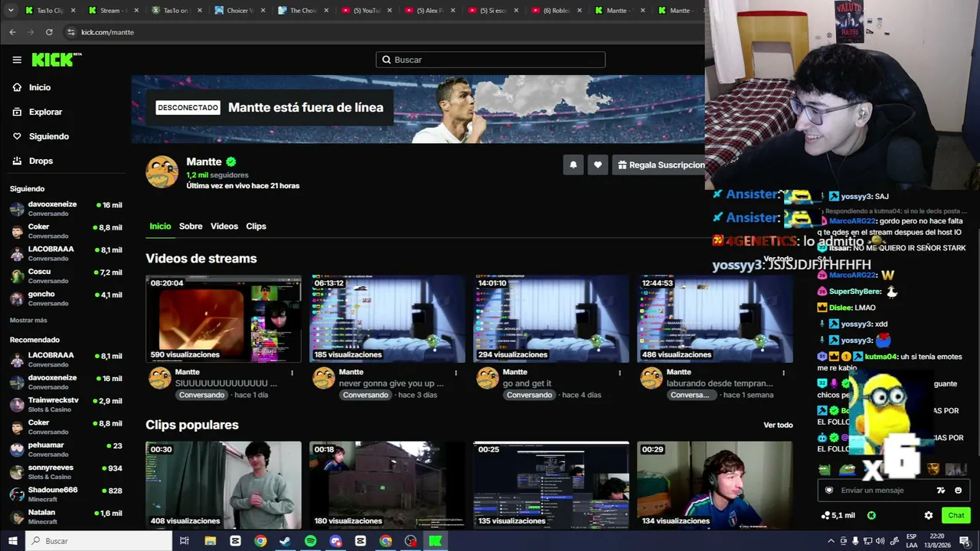Open davooxeneize channel in Siguiendo list

(66, 208)
